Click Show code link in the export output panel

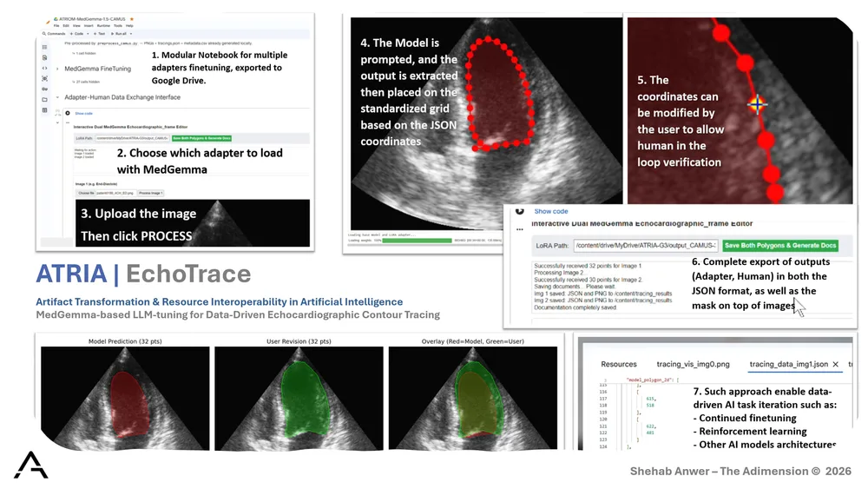(551, 211)
